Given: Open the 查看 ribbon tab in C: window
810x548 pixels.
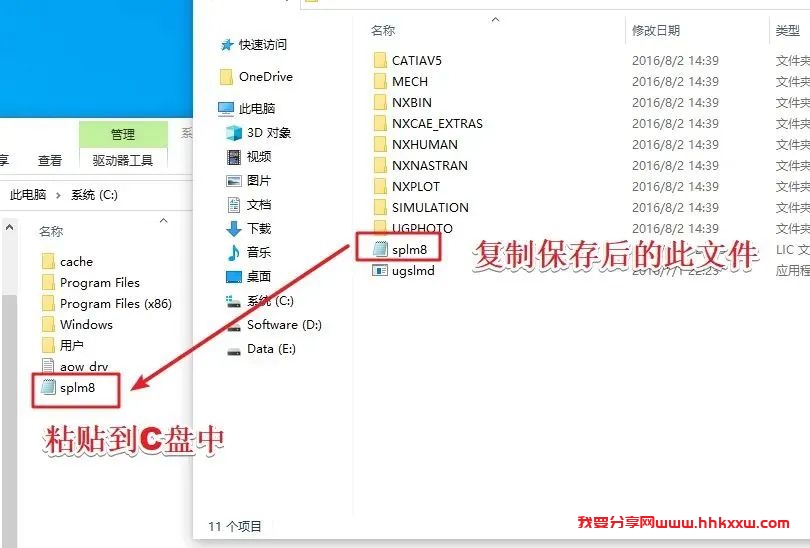Looking at the screenshot, I should (50, 161).
